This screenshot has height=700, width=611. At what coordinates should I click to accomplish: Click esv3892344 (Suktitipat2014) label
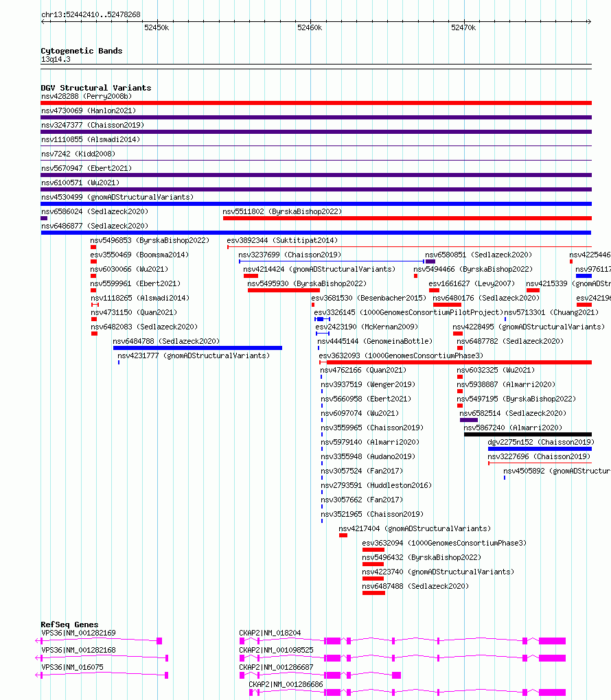click(282, 240)
